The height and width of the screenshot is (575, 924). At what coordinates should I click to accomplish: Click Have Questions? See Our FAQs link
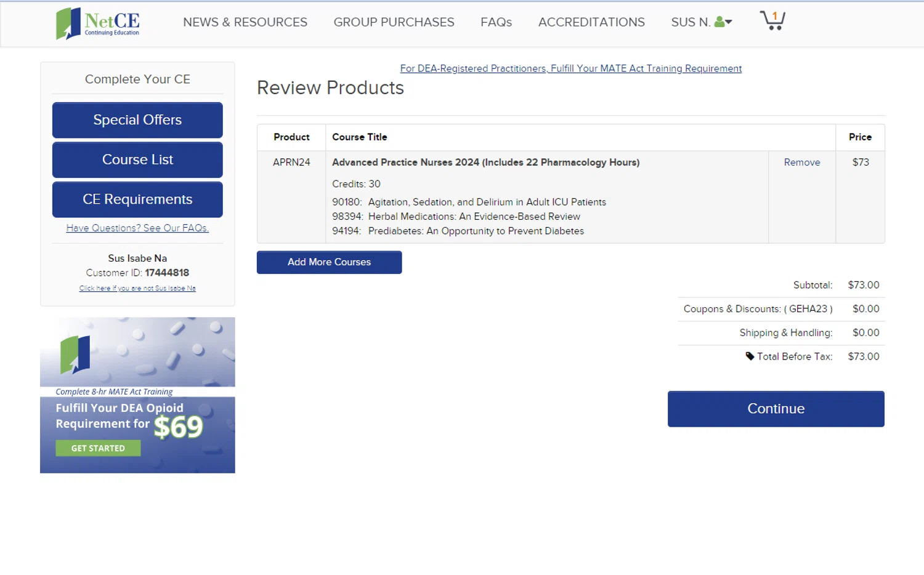[137, 228]
